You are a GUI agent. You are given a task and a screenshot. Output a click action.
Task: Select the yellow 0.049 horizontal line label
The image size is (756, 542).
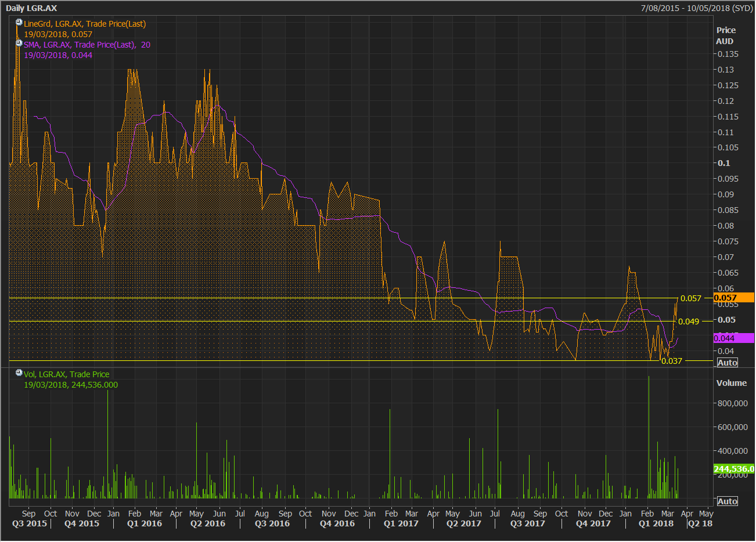[689, 321]
